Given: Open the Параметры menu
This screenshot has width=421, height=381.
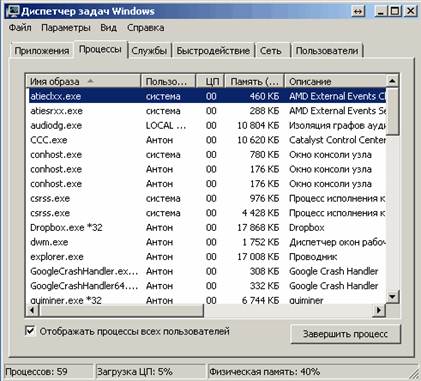Looking at the screenshot, I should (x=66, y=27).
